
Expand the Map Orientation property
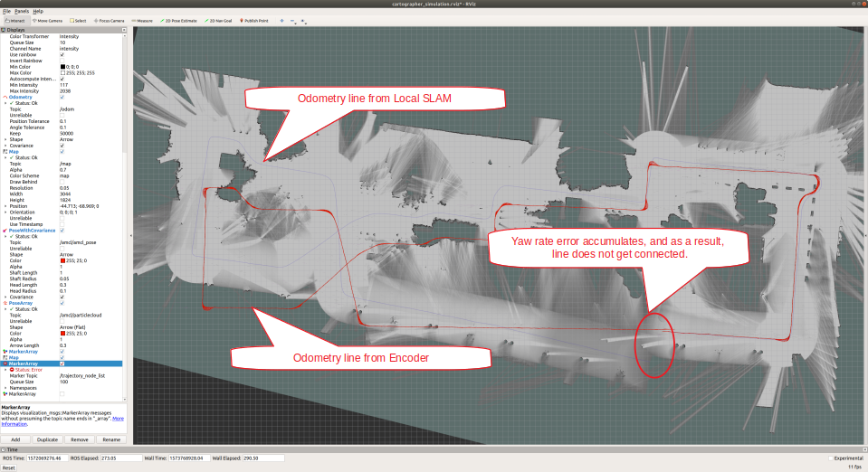[5, 212]
